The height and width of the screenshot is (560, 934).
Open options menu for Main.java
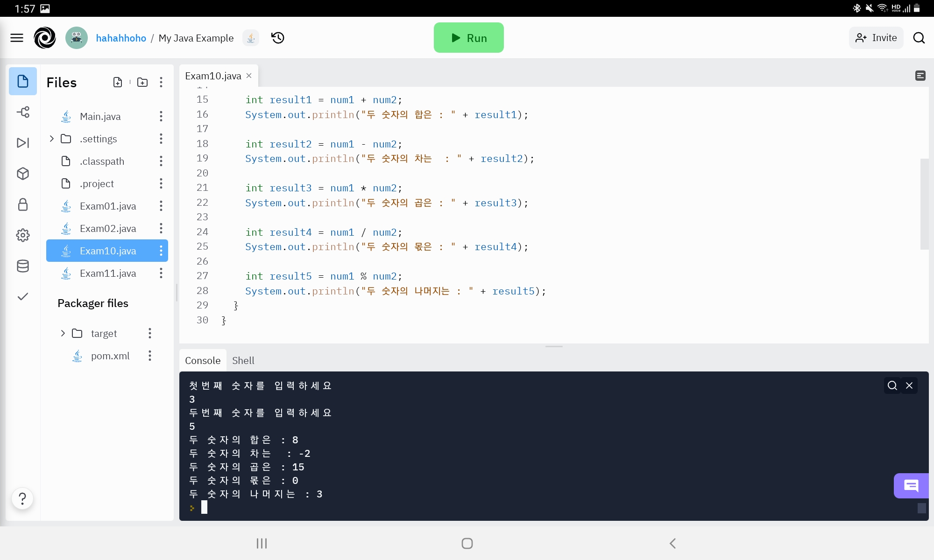[x=161, y=116]
